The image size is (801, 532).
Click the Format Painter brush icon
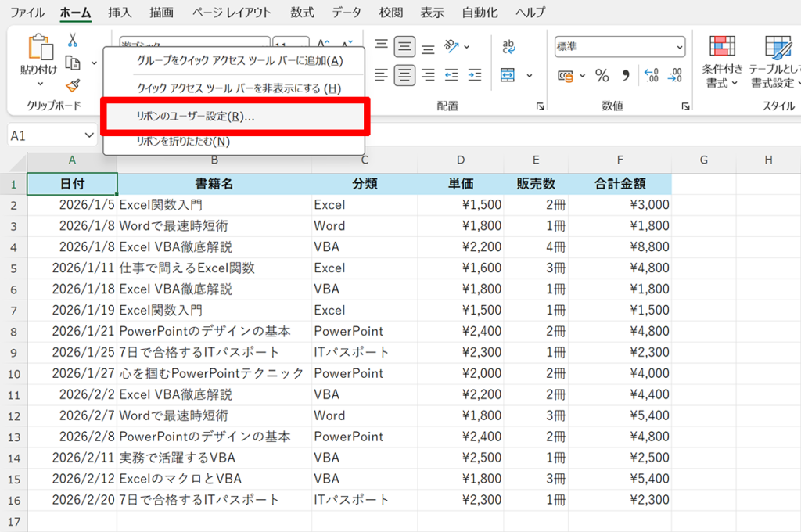[73, 84]
